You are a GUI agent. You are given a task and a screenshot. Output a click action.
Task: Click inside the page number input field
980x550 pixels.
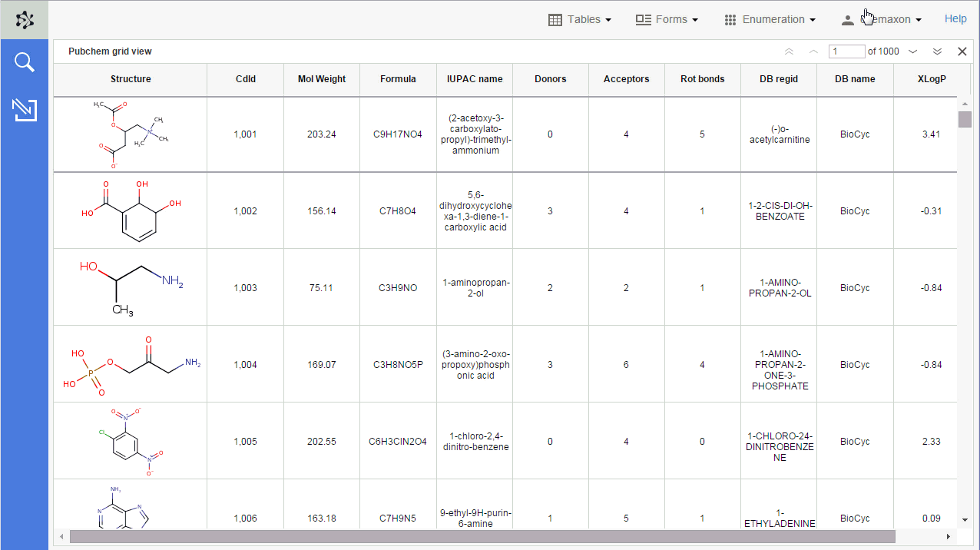tap(846, 51)
